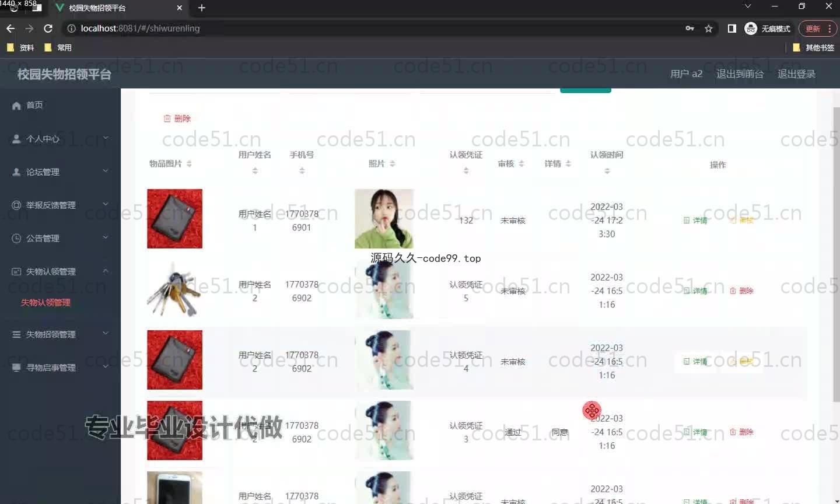
Task: Click chevron next to 寻物启事管理
Action: click(106, 366)
